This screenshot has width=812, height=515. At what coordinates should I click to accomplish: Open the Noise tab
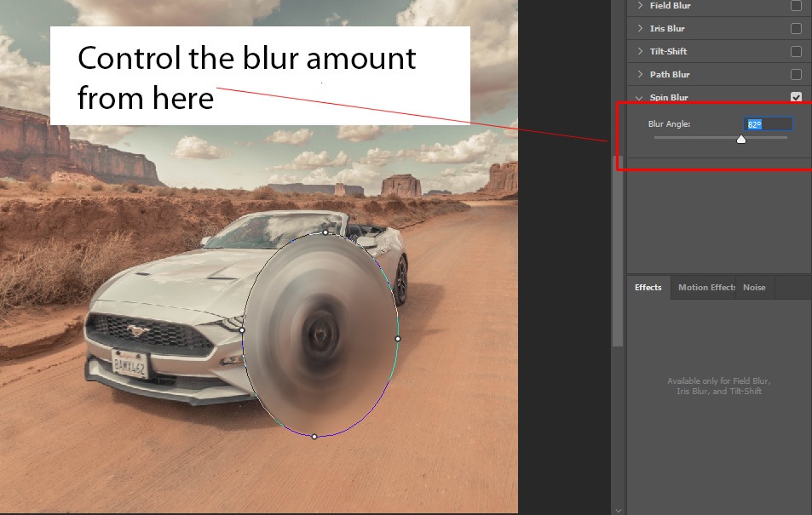coord(754,288)
